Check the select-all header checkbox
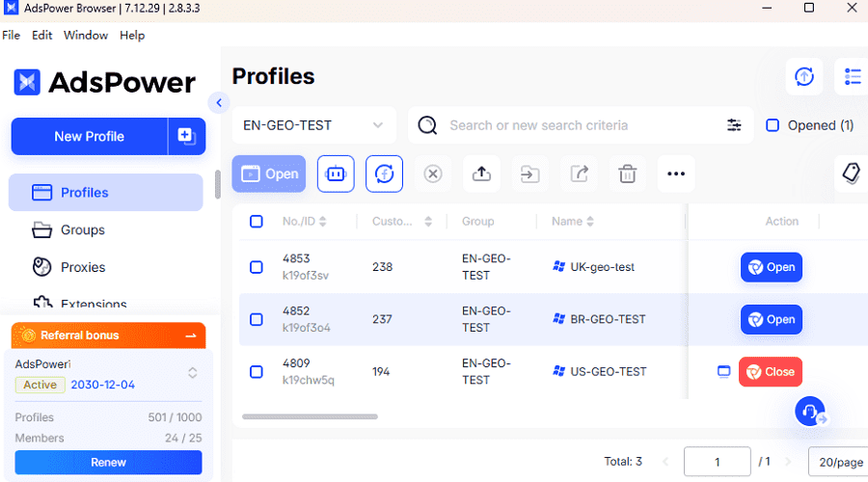Screen dimensions: 868x482 coord(257,222)
